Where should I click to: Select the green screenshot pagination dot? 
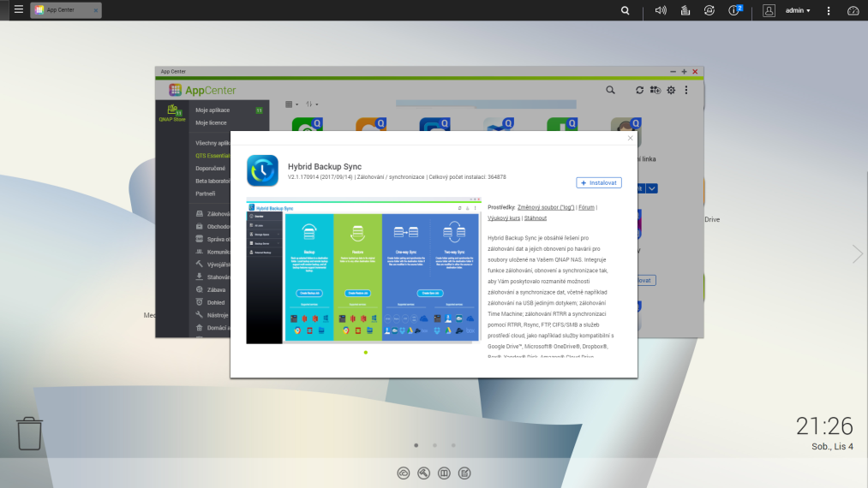coord(365,353)
